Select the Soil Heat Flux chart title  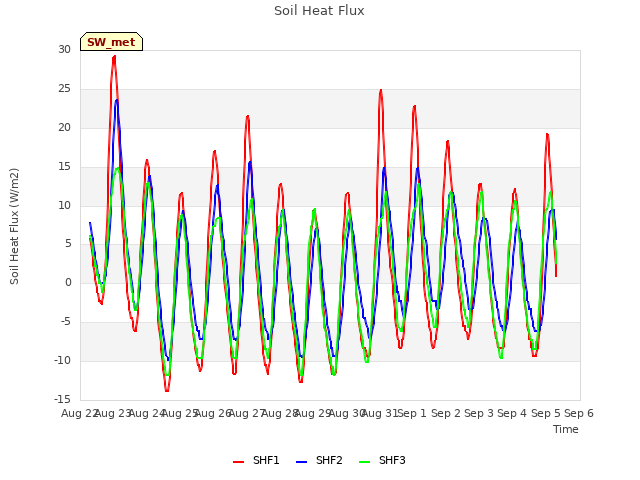tap(319, 11)
